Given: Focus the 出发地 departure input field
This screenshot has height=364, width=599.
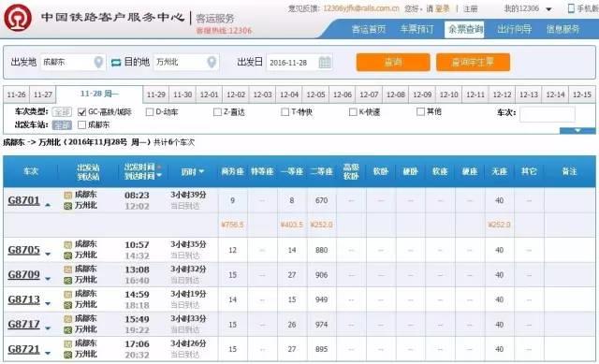Looking at the screenshot, I should point(73,63).
